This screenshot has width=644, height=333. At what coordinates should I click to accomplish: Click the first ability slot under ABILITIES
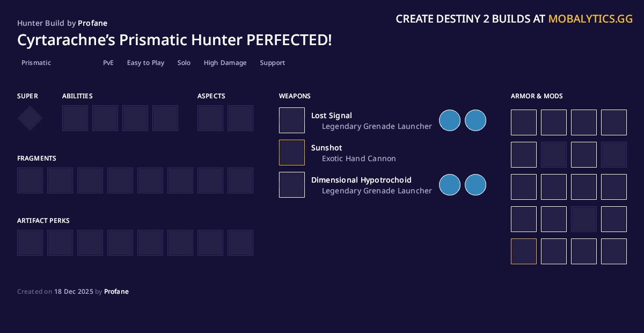point(75,118)
